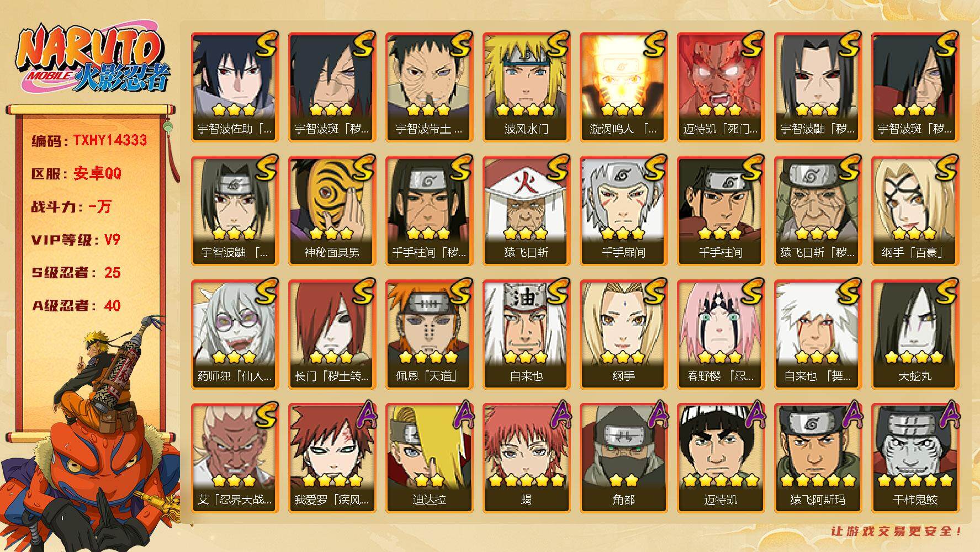Click the 神秘面具男 masked ninja card
This screenshot has height=552, width=980.
coord(332,211)
